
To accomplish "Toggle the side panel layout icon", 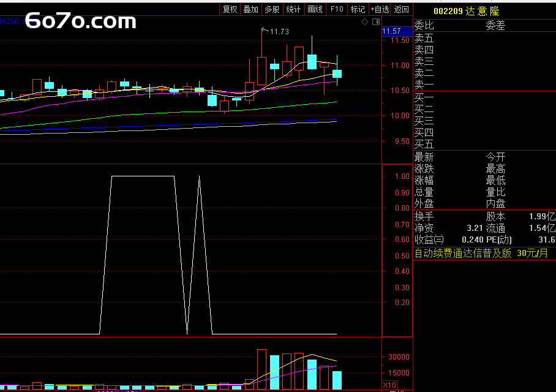I will (x=376, y=22).
